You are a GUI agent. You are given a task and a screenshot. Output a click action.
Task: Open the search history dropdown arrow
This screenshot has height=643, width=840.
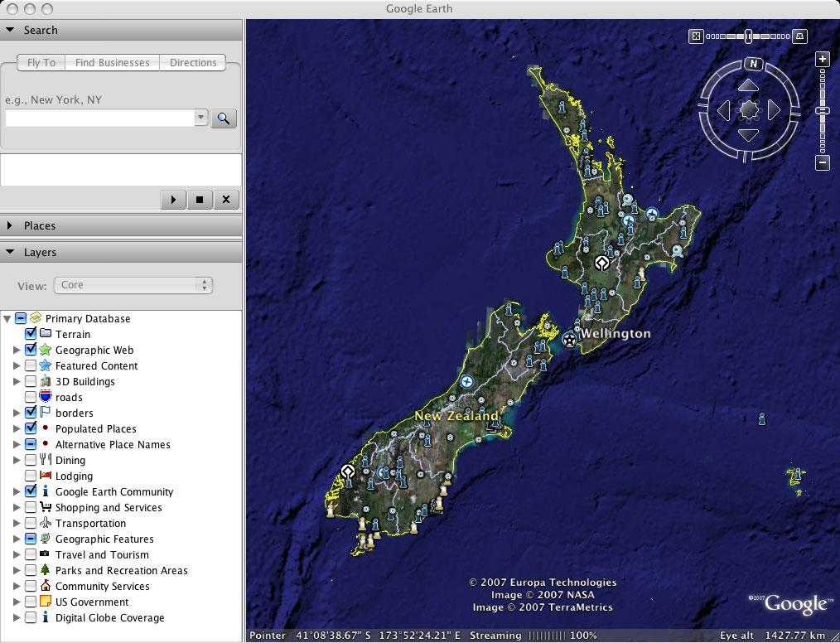201,118
